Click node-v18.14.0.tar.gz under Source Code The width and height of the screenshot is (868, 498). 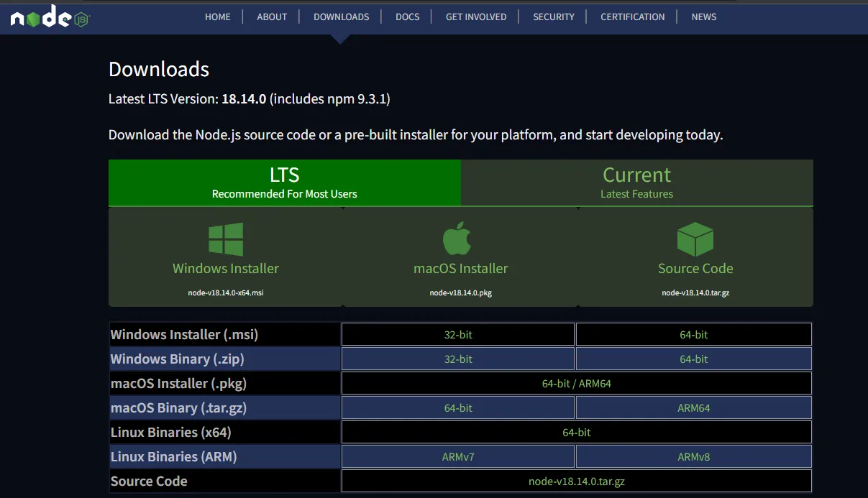click(576, 481)
